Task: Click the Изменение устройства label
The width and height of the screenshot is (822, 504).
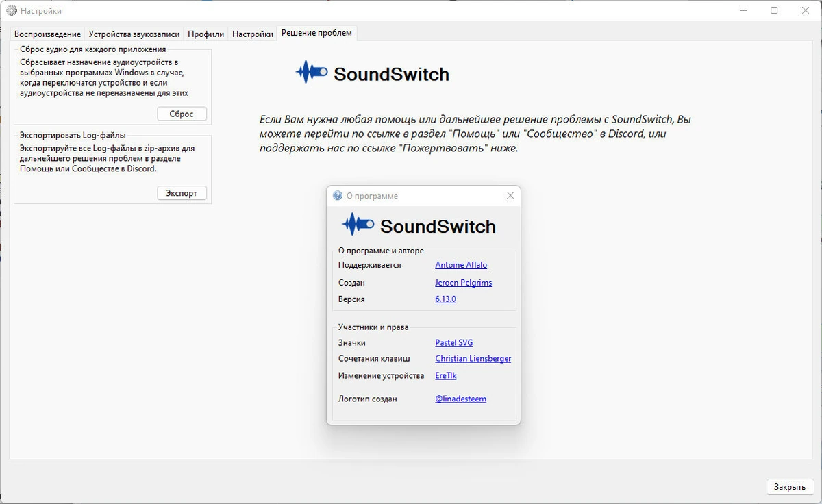Action: (381, 376)
